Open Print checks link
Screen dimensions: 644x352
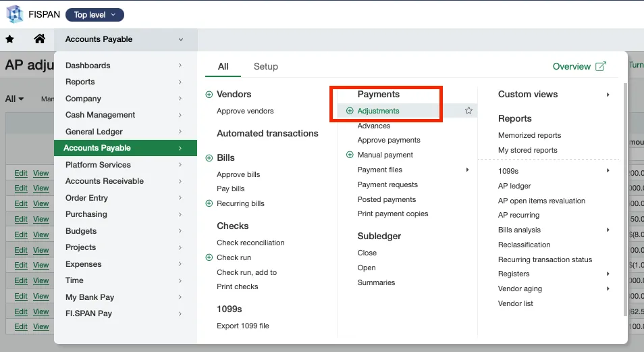[x=238, y=286]
